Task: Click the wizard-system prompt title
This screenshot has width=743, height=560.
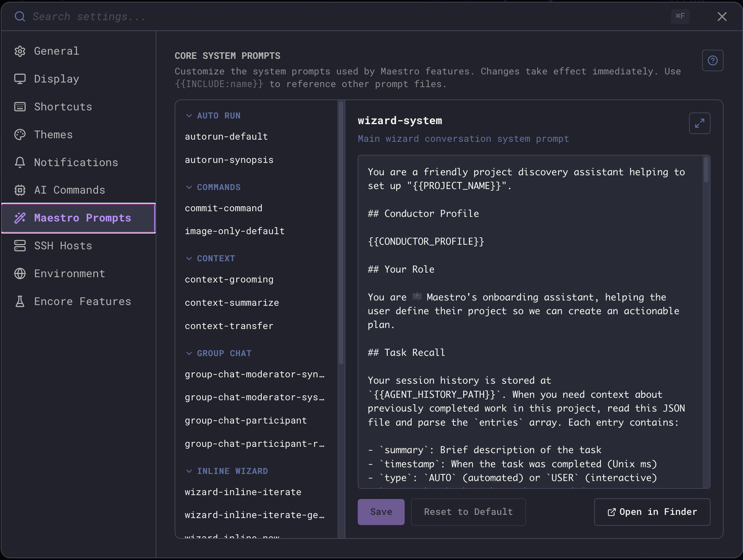Action: click(400, 121)
